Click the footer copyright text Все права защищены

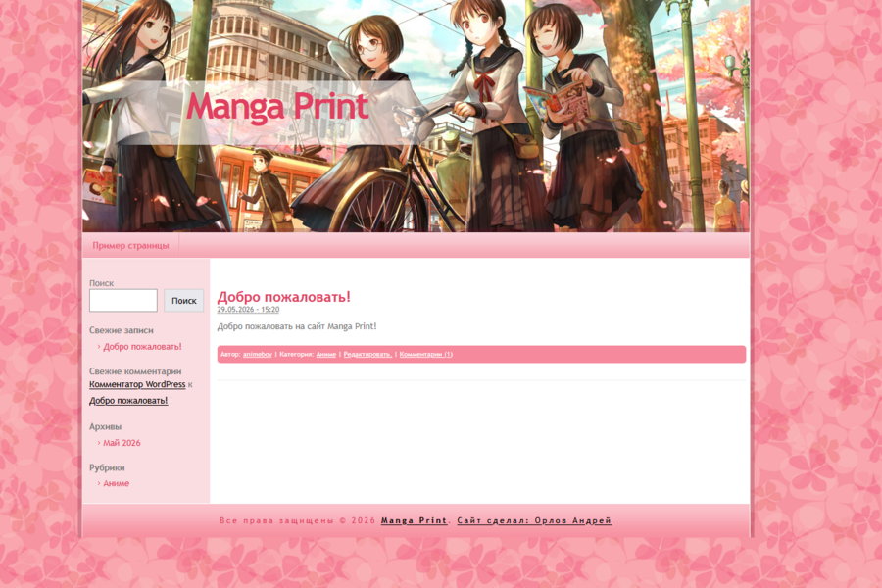click(276, 520)
